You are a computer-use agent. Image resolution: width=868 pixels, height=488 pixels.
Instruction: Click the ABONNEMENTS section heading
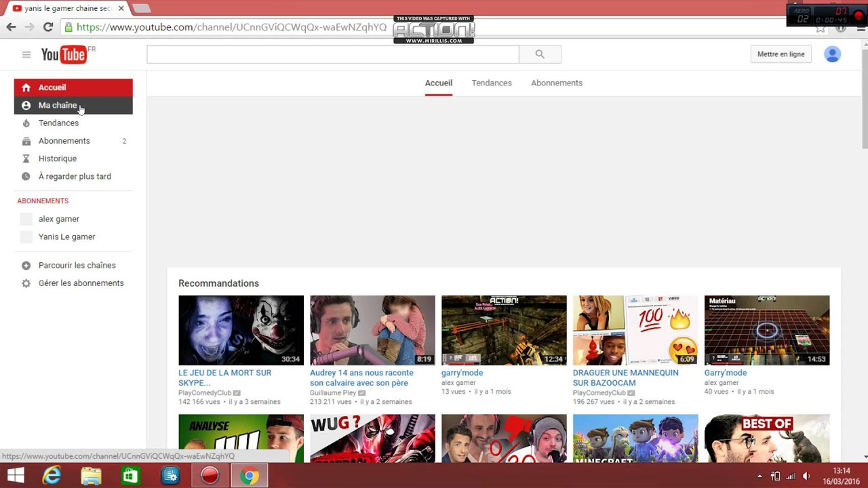pos(43,201)
